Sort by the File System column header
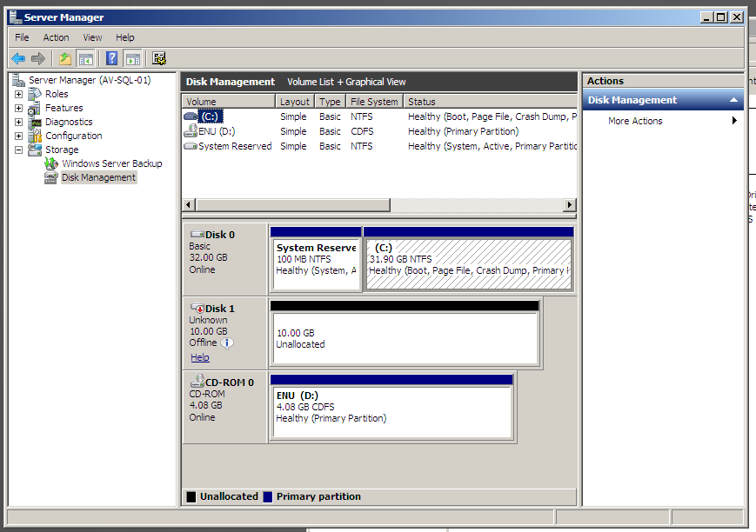 coord(374,102)
